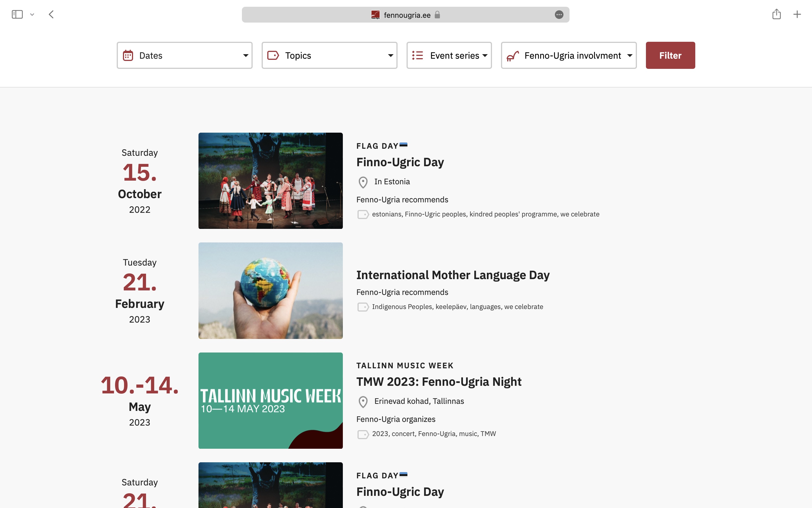Click the 15 October FLAG DAY series label

click(x=378, y=146)
